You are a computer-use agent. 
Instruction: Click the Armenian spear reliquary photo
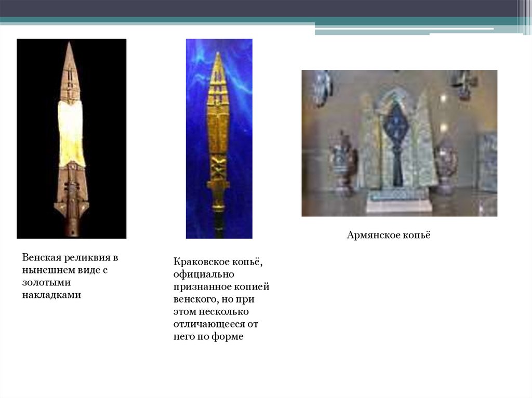pyautogui.click(x=400, y=143)
